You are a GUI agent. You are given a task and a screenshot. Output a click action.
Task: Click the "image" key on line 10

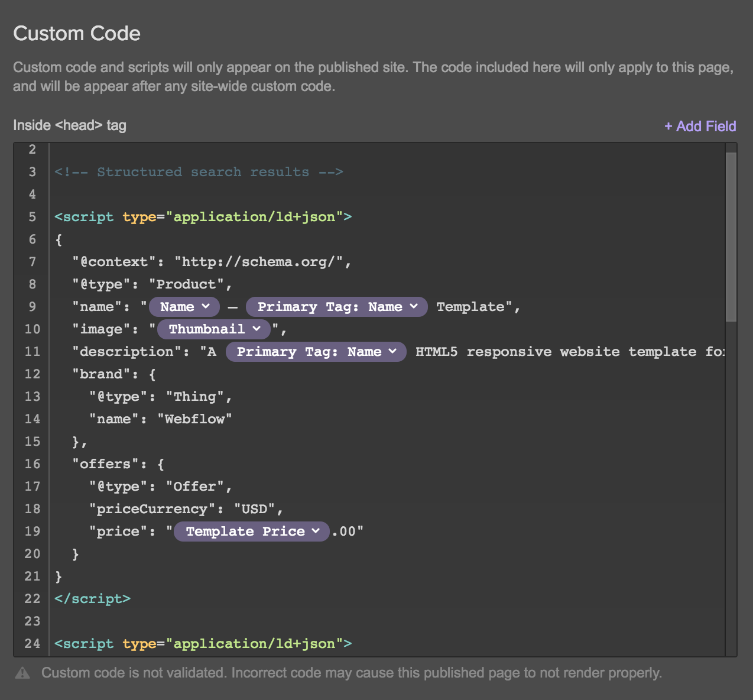click(x=101, y=329)
